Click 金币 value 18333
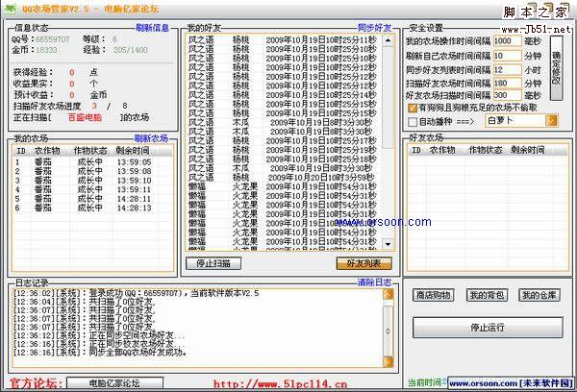The width and height of the screenshot is (577, 392). pos(46,50)
